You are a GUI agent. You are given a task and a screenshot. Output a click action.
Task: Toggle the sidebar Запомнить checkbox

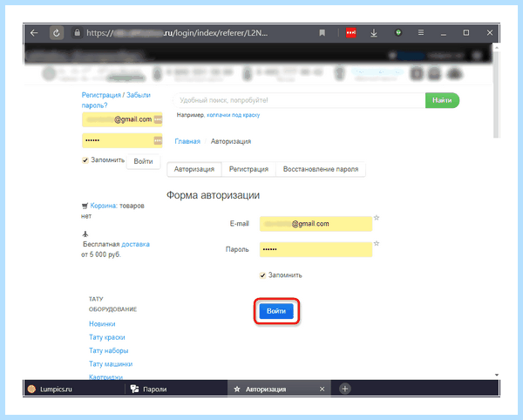point(85,160)
